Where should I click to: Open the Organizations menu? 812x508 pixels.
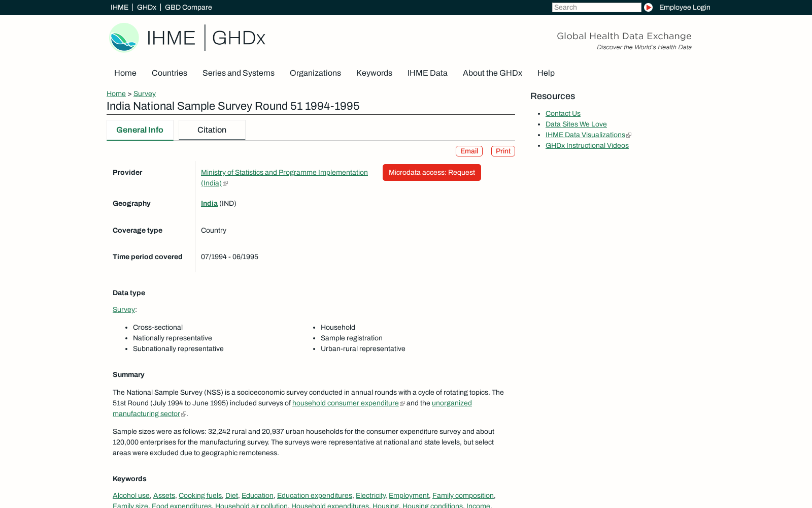(315, 73)
